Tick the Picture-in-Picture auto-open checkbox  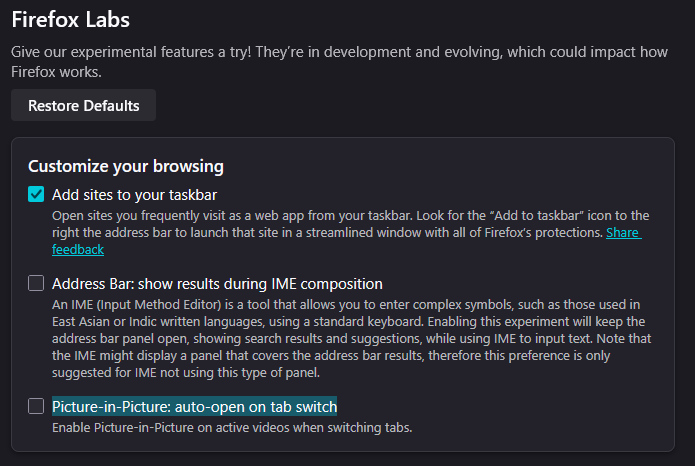point(36,406)
